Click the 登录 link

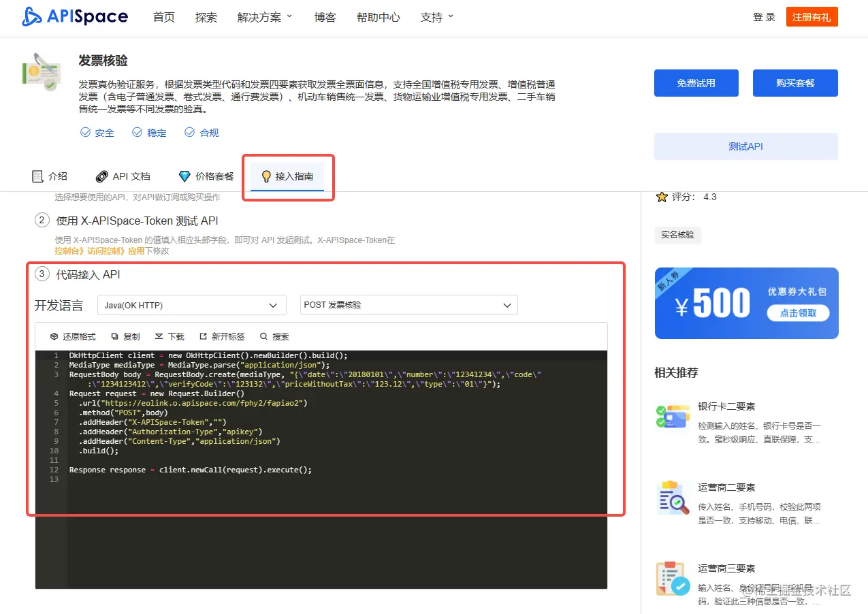765,18
